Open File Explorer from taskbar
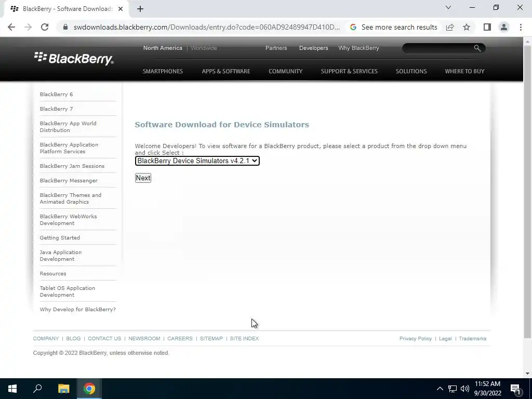This screenshot has height=399, width=532. [63, 389]
